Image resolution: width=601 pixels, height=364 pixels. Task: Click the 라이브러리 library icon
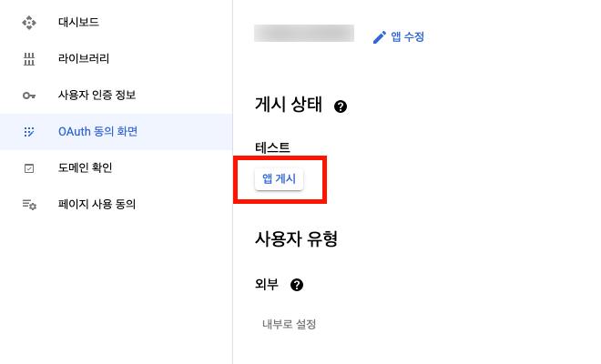28,58
